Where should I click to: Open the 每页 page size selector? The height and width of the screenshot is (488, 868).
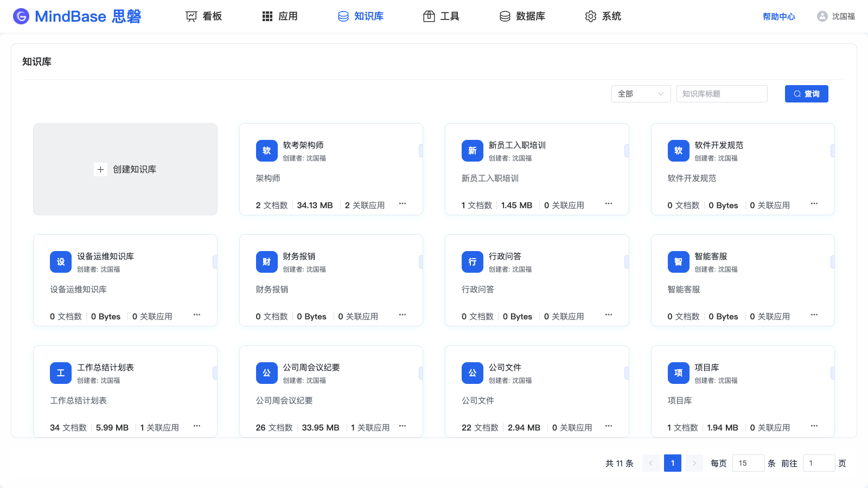(749, 463)
